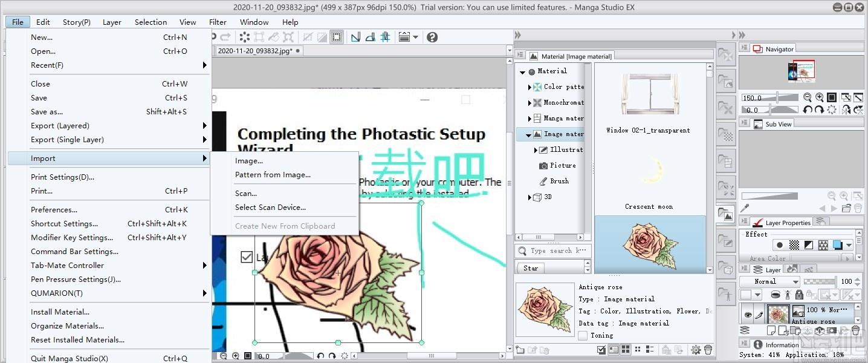This screenshot has width=868, height=363.
Task: Toggle material checkbox display icon
Action: click(x=601, y=350)
